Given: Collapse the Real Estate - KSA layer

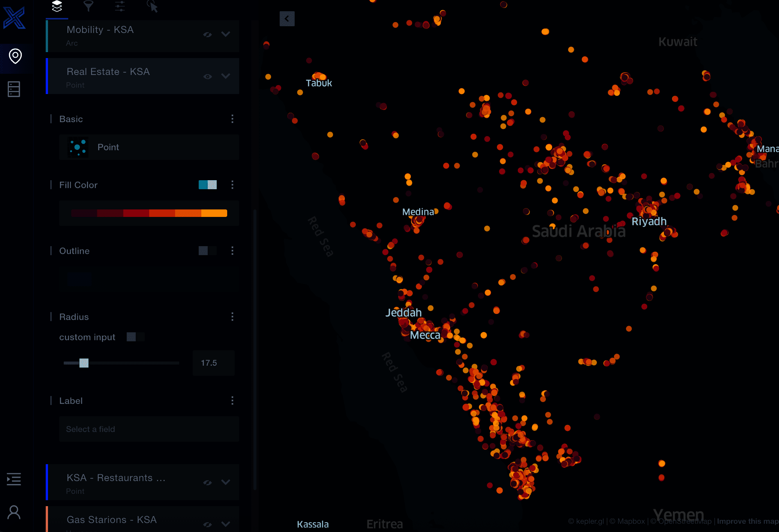Looking at the screenshot, I should pyautogui.click(x=226, y=76).
